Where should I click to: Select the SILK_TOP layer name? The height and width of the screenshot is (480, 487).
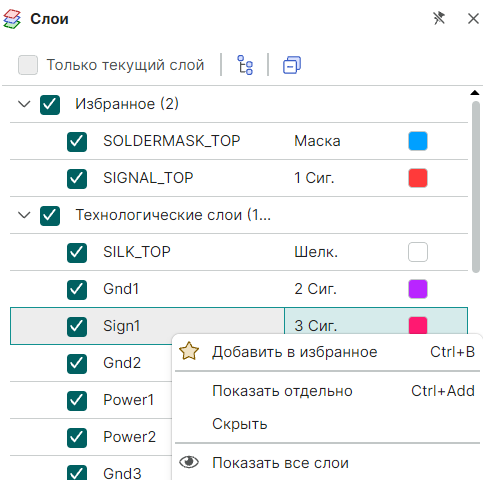coord(137,252)
